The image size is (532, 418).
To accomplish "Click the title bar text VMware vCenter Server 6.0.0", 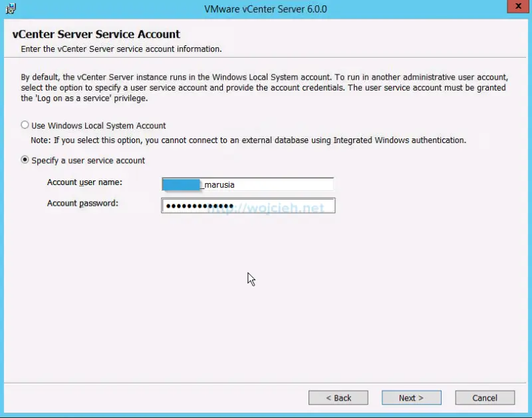I will (x=265, y=9).
